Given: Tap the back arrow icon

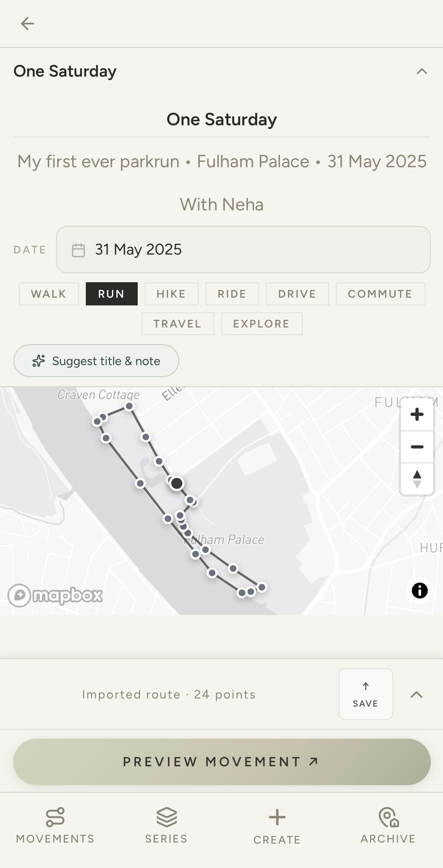Looking at the screenshot, I should click(x=27, y=24).
